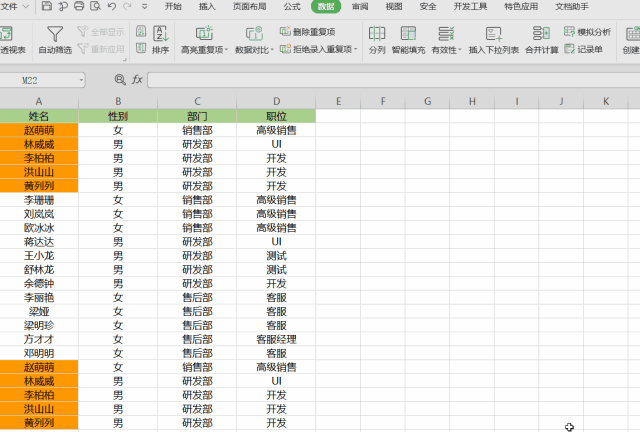Open the 文档助手 tab
The image size is (640, 432).
click(572, 7)
